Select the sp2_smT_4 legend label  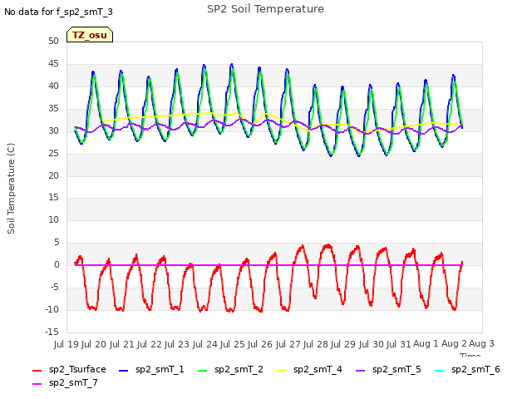click(318, 369)
